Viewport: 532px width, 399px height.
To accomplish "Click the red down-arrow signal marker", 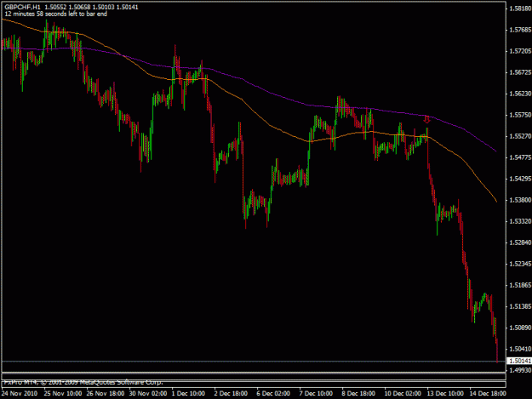I will 426,120.
